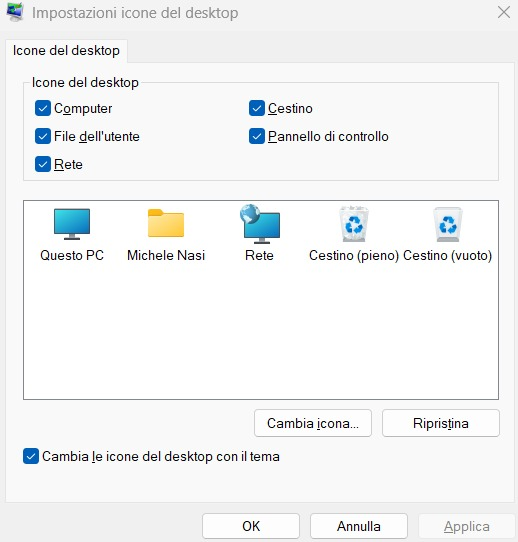Cancel with the Annulla button
Viewport: 518px width, 542px height.
click(x=359, y=526)
